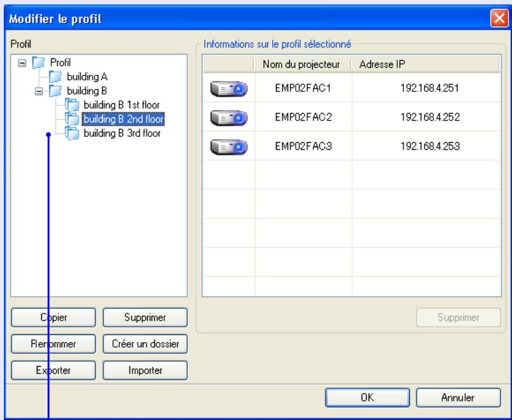The width and height of the screenshot is (512, 420).
Task: Select building B 1st floor profile
Action: coord(122,105)
